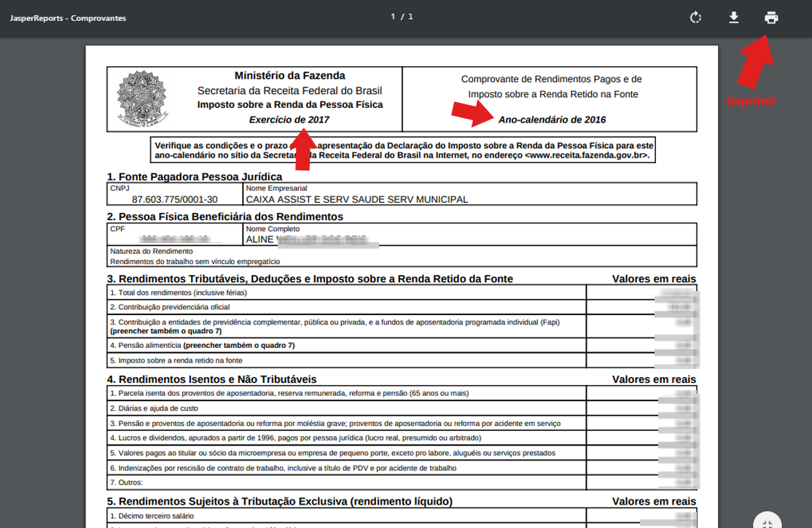This screenshot has width=812, height=528.
Task: Select the CNPJ number 87.603.775/0001-30
Action: [x=174, y=199]
